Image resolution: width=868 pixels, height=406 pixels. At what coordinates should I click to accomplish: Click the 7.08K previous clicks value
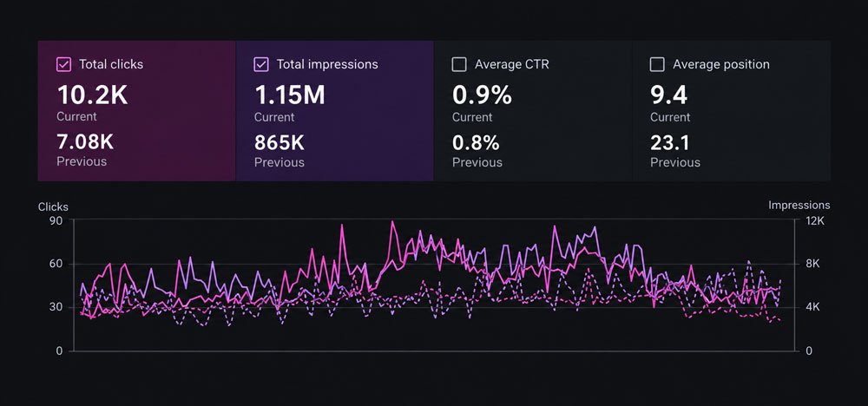85,142
